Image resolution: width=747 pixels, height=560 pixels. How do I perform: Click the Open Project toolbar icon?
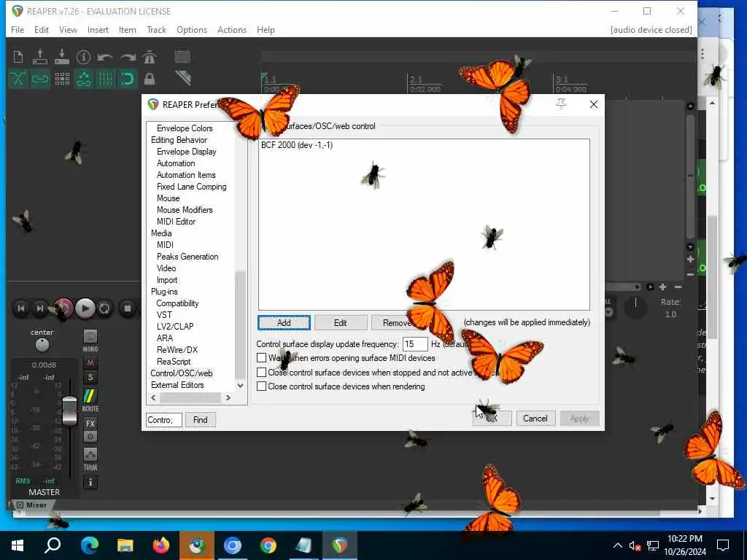coord(40,57)
